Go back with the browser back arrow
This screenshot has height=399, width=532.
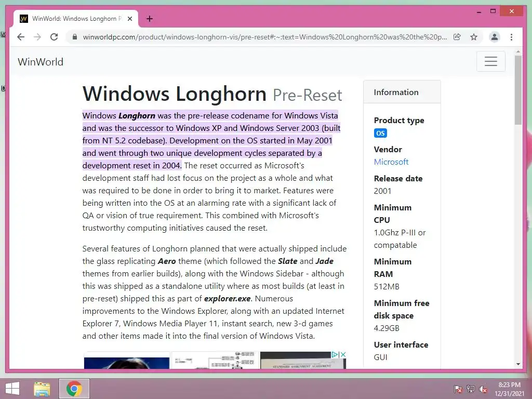[x=21, y=37]
